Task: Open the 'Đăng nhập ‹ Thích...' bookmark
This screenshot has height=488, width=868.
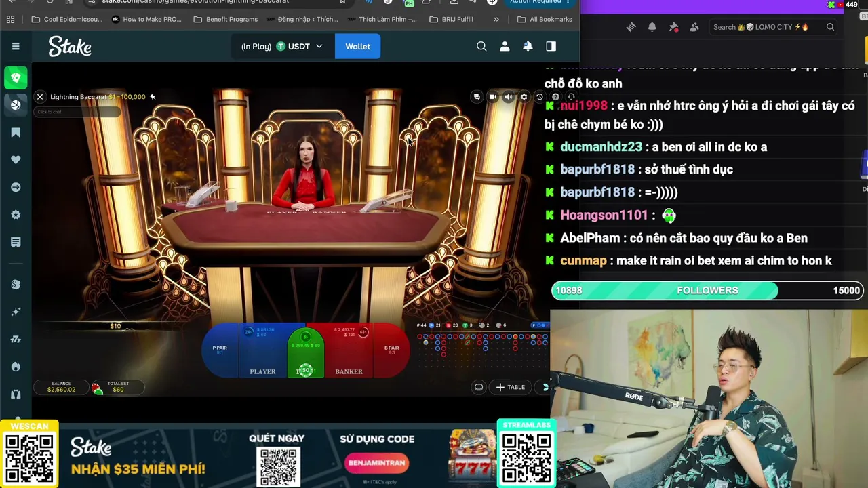Action: 301,19
